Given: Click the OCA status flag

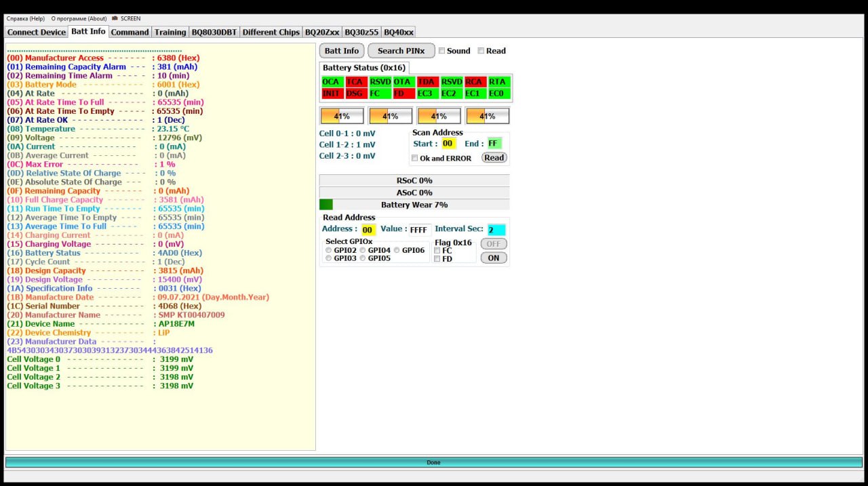Looking at the screenshot, I should [332, 82].
